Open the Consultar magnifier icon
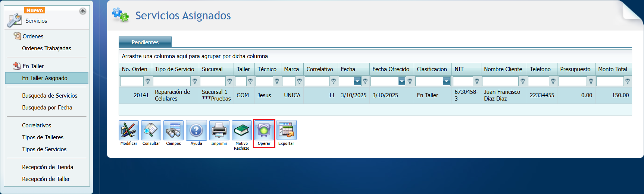Image resolution: width=644 pixels, height=194 pixels. pyautogui.click(x=151, y=130)
